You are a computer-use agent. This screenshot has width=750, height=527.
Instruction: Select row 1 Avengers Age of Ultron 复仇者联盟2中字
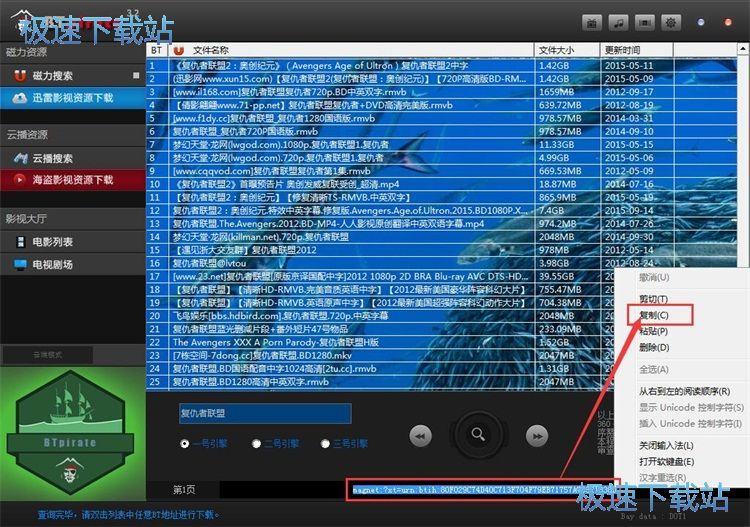pyautogui.click(x=441, y=66)
